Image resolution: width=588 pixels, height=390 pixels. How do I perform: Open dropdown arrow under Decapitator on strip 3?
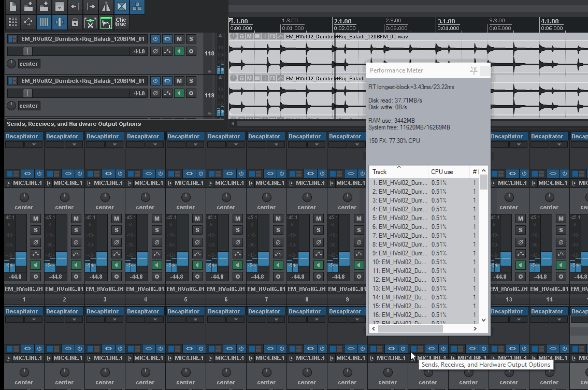tap(114, 145)
